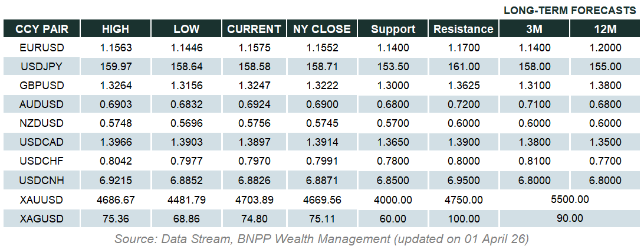644x249 pixels.
Task: Select the Support column header
Action: click(393, 29)
